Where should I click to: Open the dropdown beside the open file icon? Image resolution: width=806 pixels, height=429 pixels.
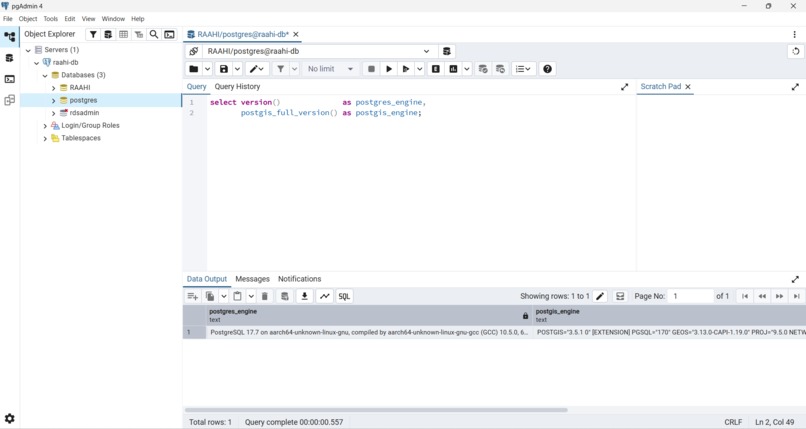(207, 69)
